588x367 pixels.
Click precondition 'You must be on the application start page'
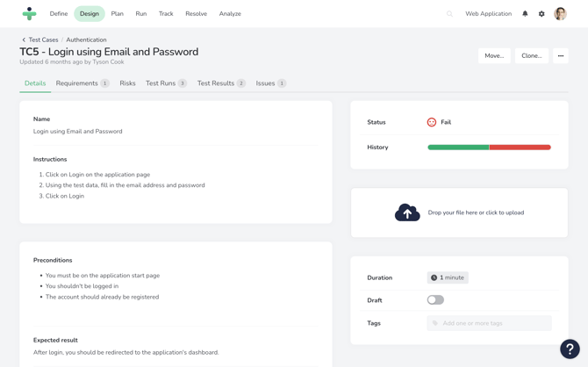point(103,276)
